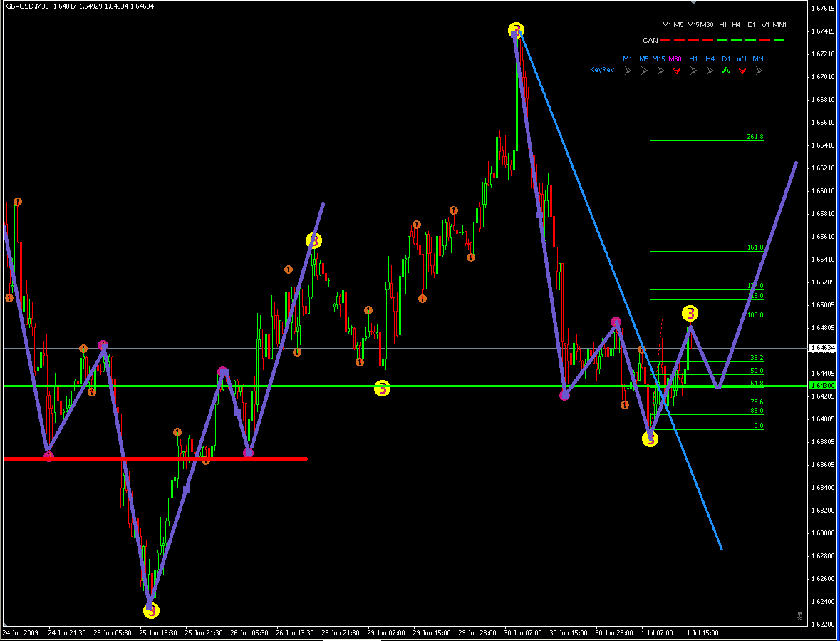Click the white MN1 timeframe label

pos(779,25)
